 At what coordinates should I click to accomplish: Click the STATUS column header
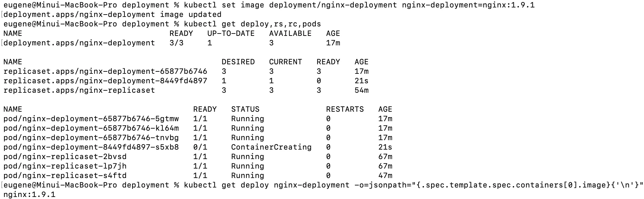pos(245,109)
